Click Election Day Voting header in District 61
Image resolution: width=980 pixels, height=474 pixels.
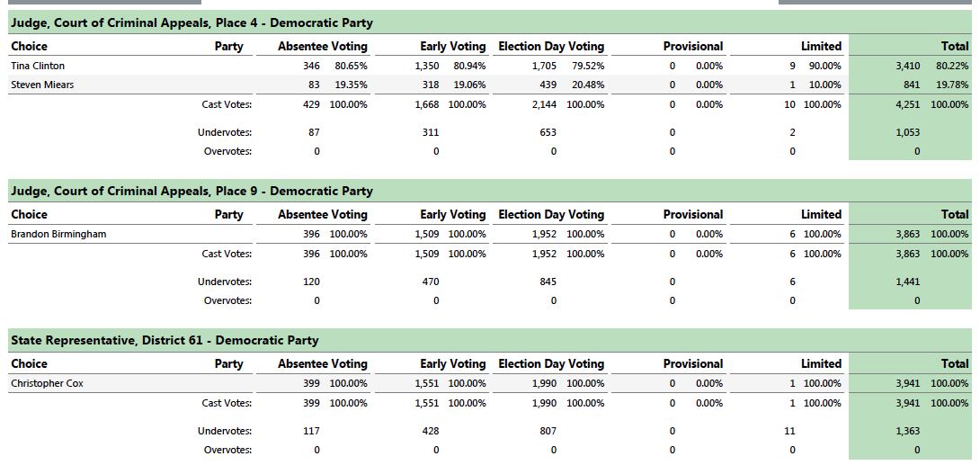click(551, 364)
